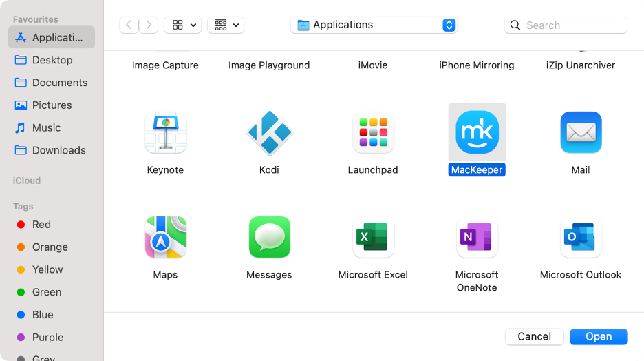Open Downloads in the sidebar
Viewport: 644px width, 361px height.
[52, 150]
